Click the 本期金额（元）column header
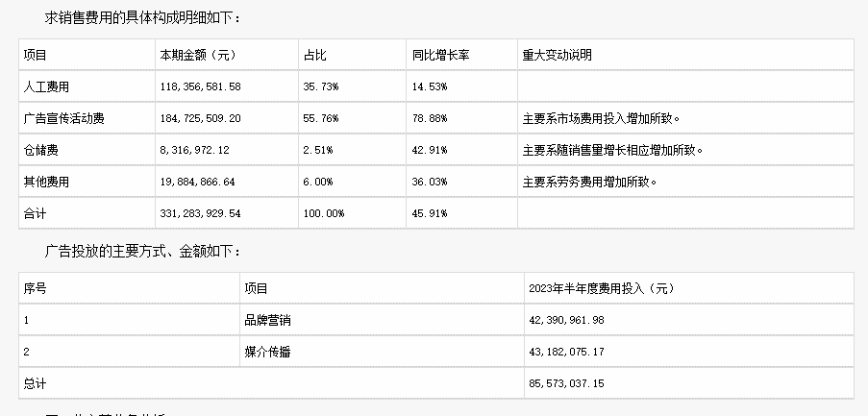 click(200, 56)
